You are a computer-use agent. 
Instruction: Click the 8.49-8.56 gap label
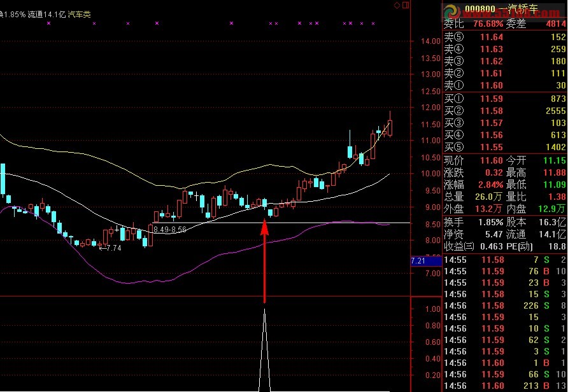coord(169,229)
